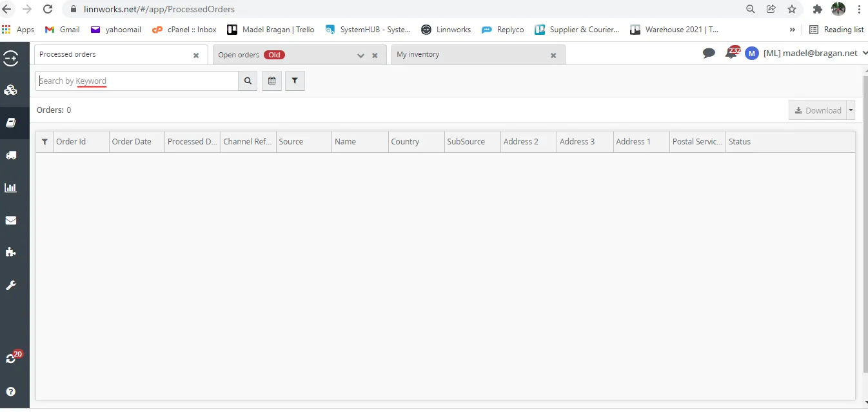Open the cPanel :: Inbox bookmark
Screen dimensions: 868x412
[x=184, y=30]
